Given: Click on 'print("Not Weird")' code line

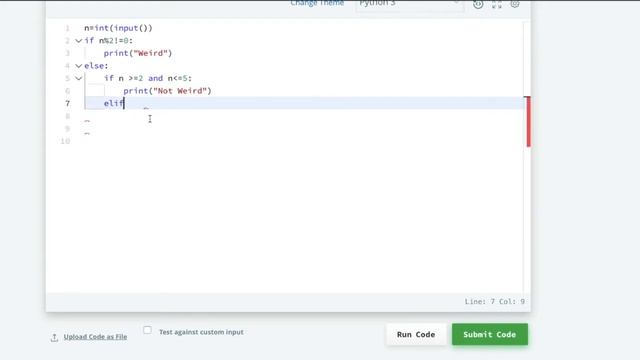Looking at the screenshot, I should coord(167,91).
